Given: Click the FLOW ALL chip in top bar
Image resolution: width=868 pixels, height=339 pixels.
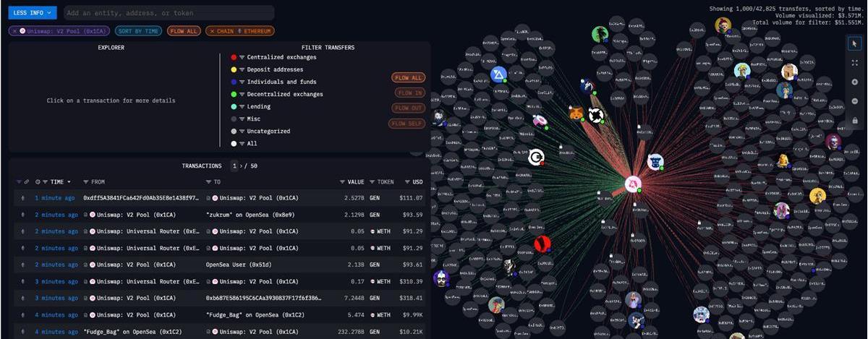Looking at the screenshot, I should coord(183,31).
